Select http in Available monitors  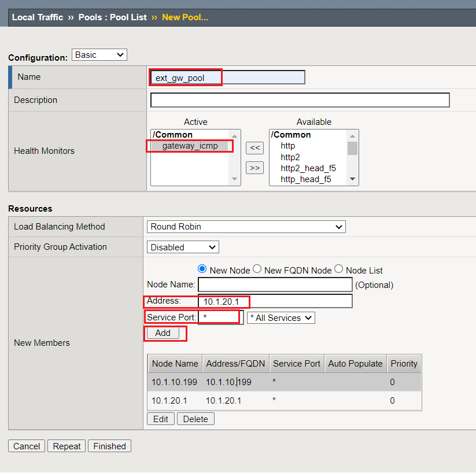tap(288, 146)
